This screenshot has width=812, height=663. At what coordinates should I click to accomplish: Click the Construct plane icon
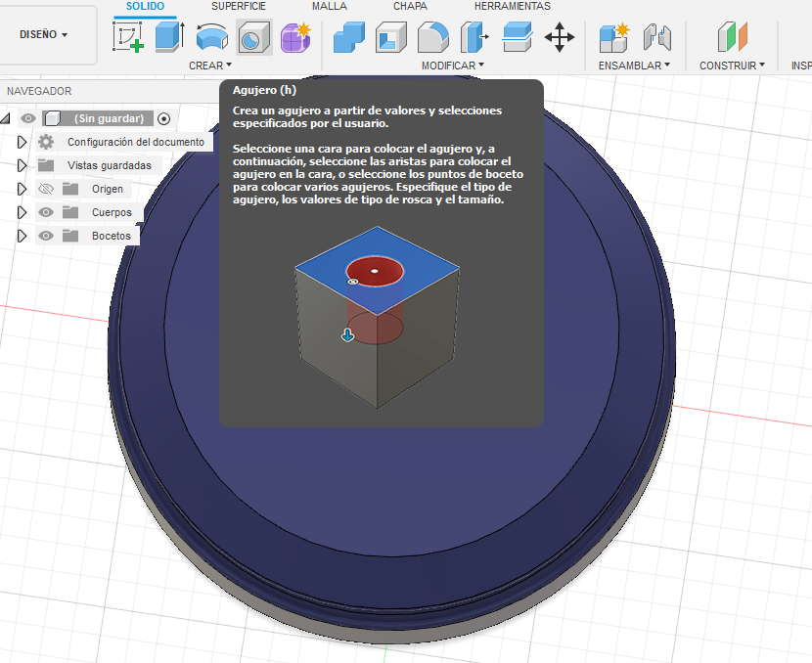732,37
